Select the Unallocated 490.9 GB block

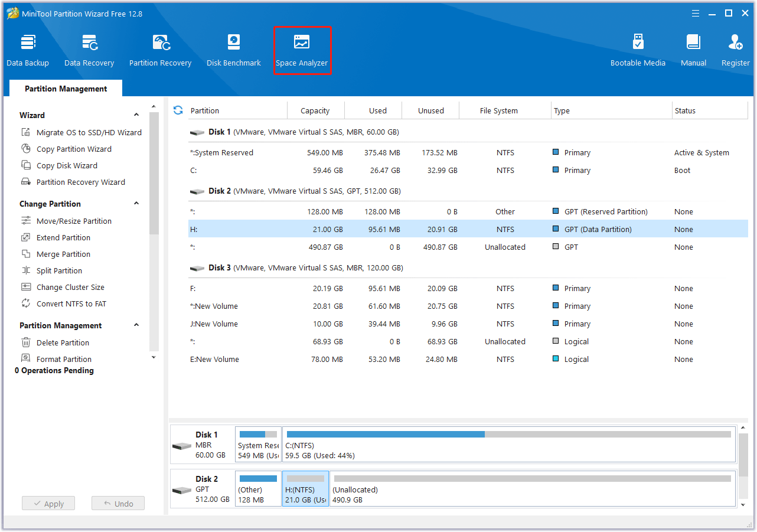[x=533, y=488]
